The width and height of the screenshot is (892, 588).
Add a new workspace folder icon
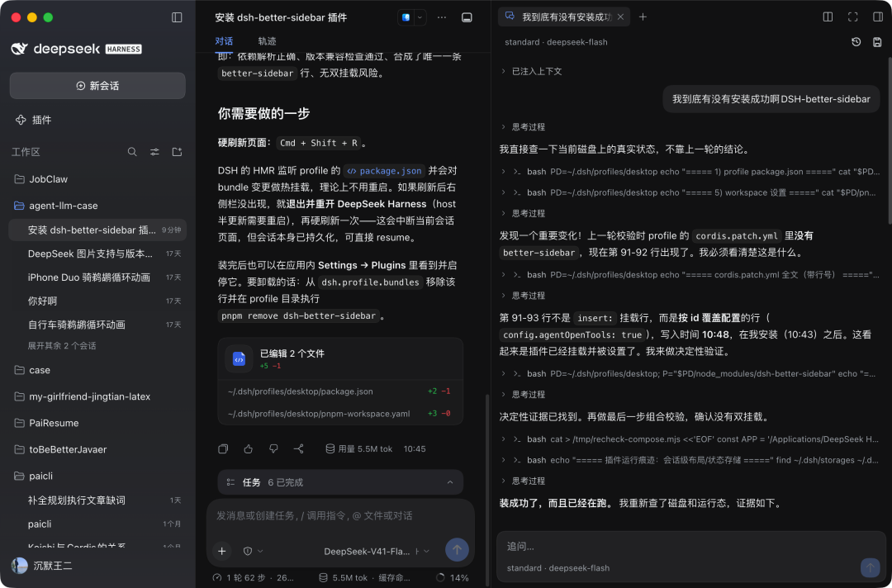(177, 152)
